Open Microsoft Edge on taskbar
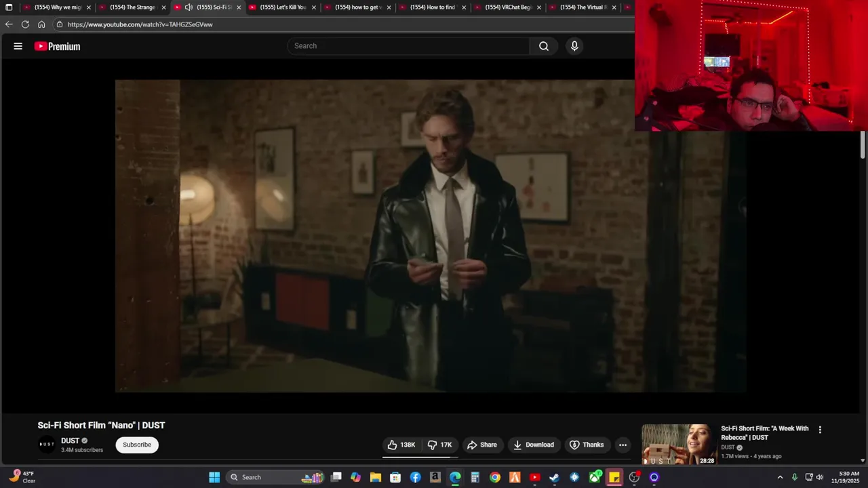The image size is (868, 488). coord(455,477)
